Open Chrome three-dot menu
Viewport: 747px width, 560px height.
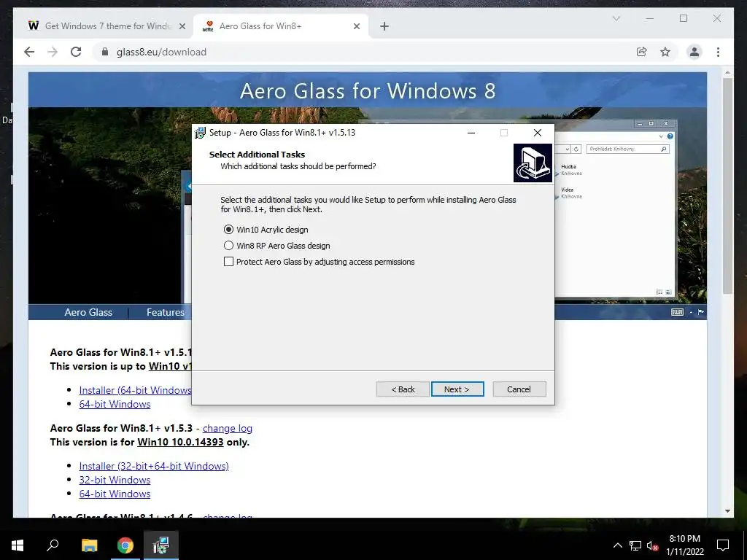coord(718,52)
